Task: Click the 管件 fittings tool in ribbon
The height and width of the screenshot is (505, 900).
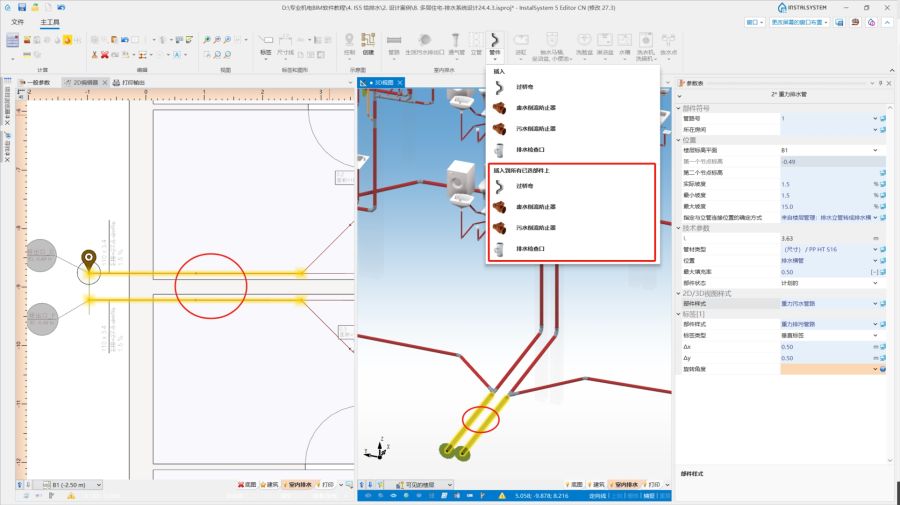Action: (x=495, y=43)
